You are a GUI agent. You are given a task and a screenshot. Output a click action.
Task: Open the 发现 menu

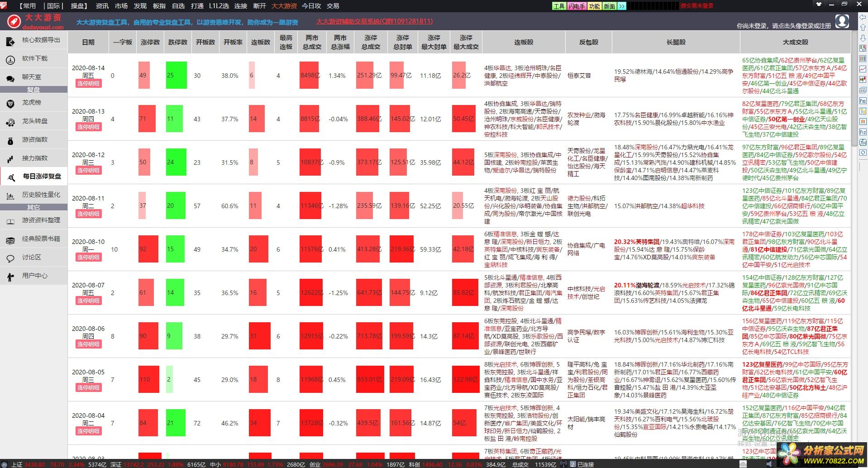pos(140,6)
